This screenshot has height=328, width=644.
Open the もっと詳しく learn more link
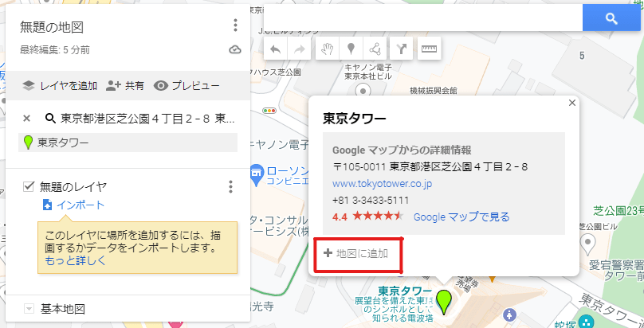tap(75, 261)
